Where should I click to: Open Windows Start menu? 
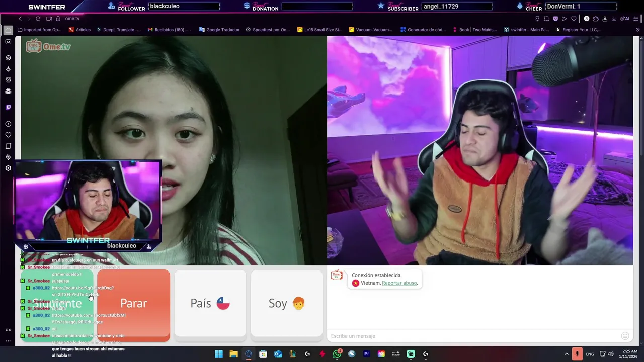pyautogui.click(x=219, y=354)
